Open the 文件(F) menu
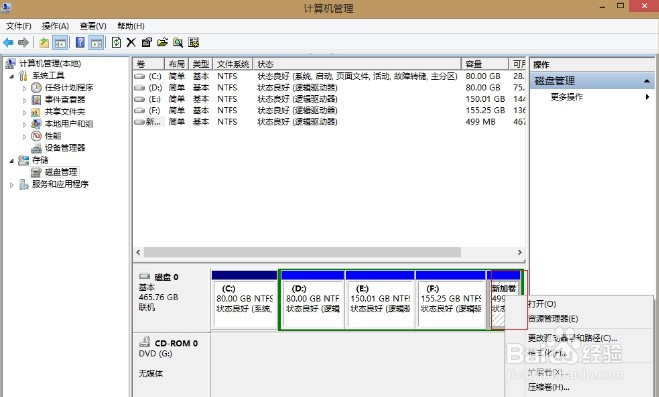 (18, 26)
